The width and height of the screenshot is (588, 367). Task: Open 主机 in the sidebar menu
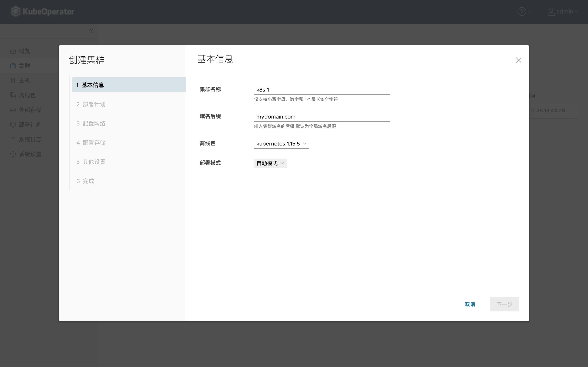coord(24,81)
